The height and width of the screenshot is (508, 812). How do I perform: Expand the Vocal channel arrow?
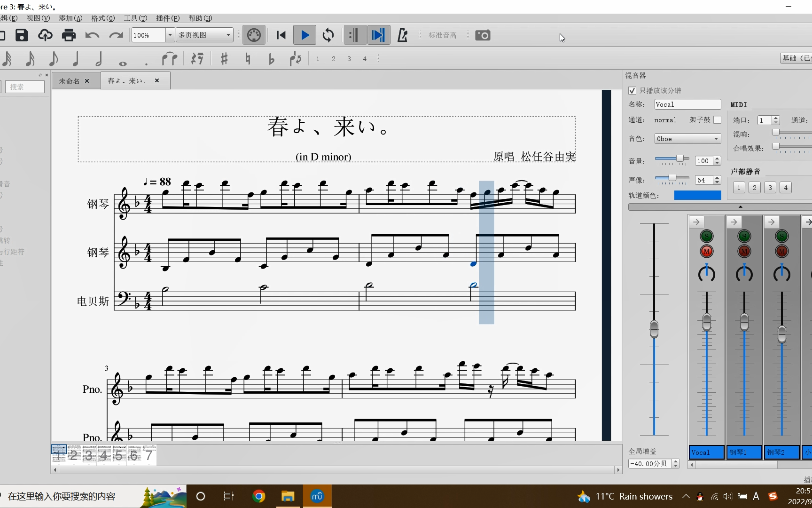click(696, 222)
